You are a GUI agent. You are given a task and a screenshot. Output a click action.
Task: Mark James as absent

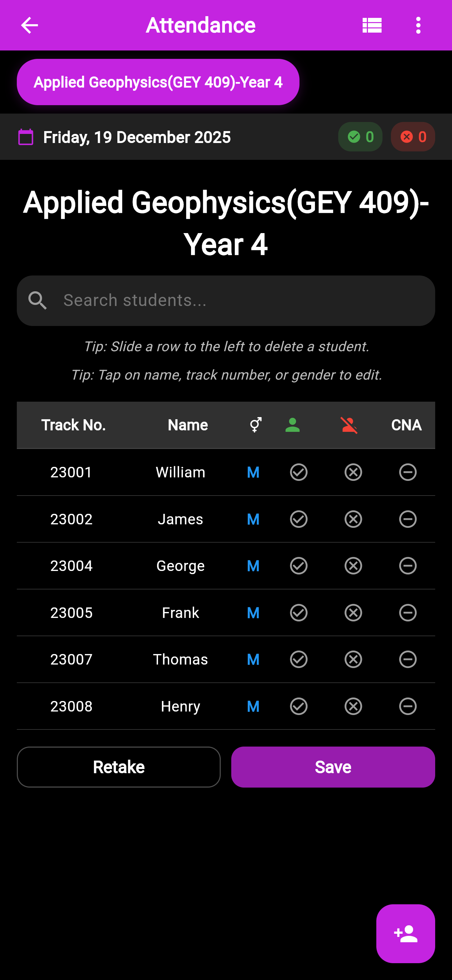(x=353, y=519)
